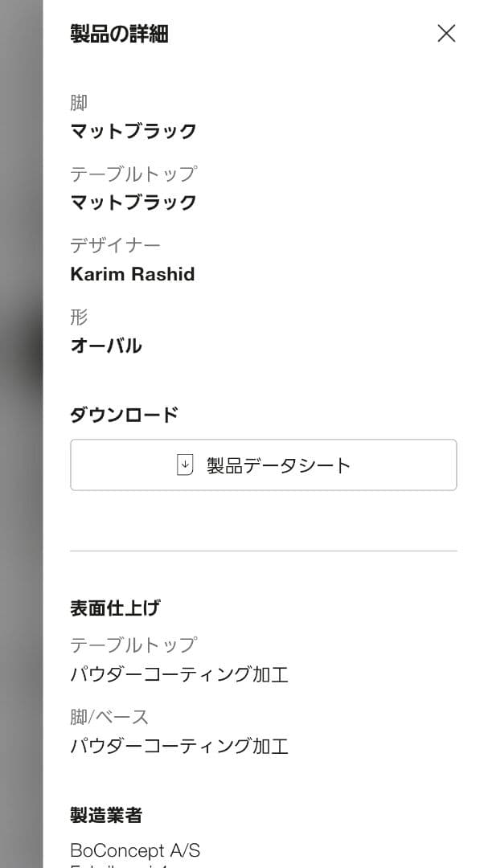
Task: Click the テーブルトップ label above マットブラック
Action: point(133,174)
